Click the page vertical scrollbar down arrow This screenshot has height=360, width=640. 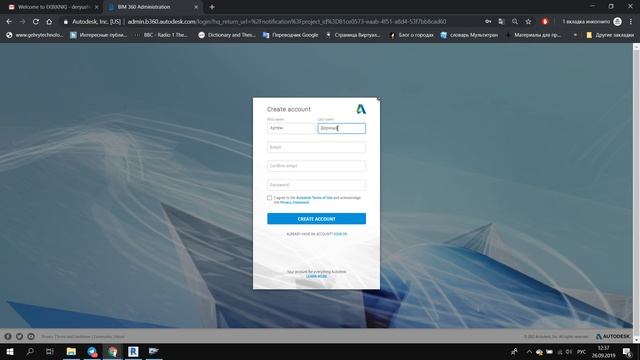(636, 340)
